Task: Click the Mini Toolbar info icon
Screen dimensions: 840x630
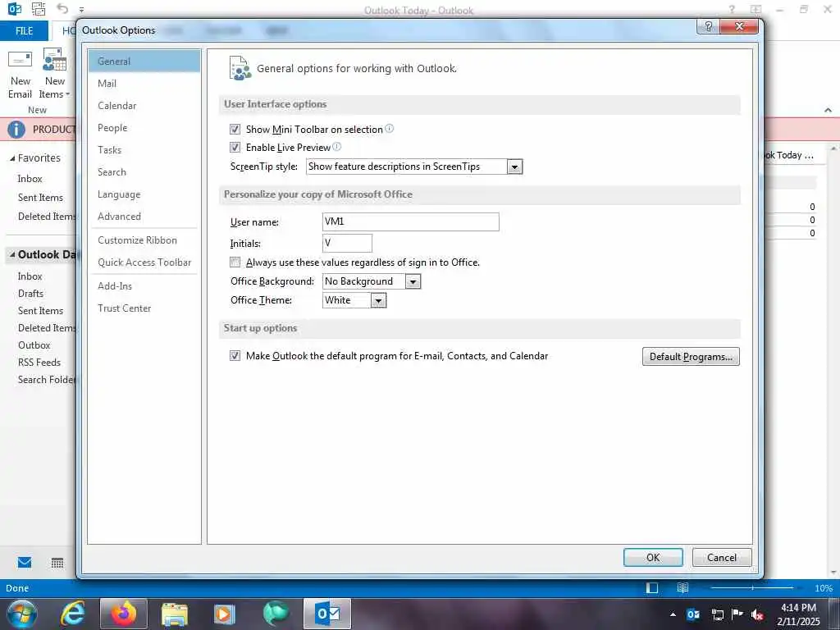Action: pos(390,129)
